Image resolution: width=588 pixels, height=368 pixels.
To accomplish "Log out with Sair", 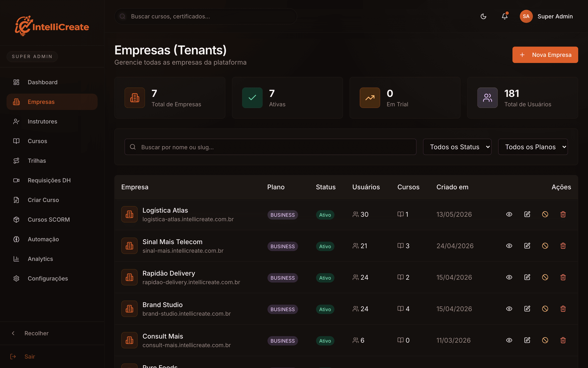I will [x=52, y=357].
